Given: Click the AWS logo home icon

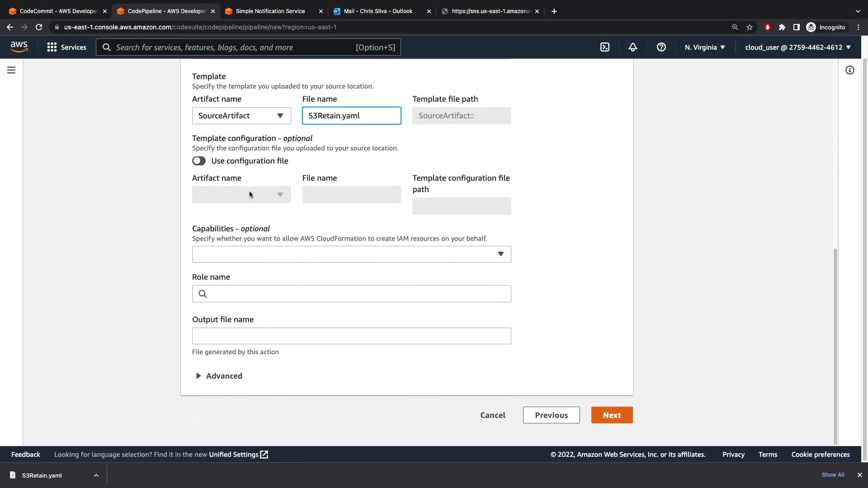Looking at the screenshot, I should 19,47.
